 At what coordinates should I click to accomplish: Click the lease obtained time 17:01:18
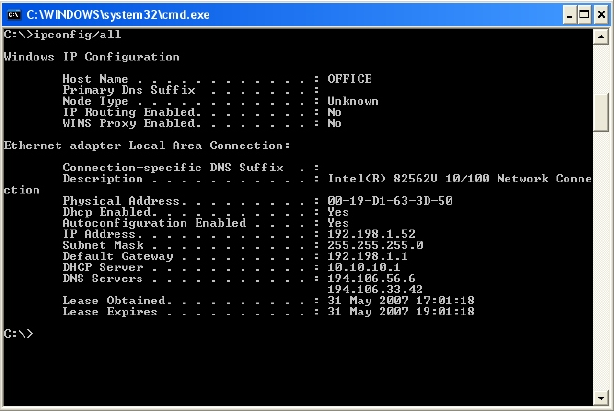445,300
